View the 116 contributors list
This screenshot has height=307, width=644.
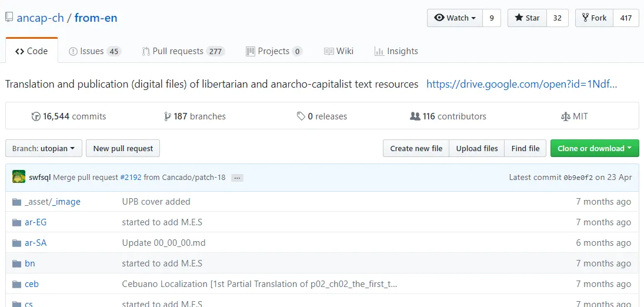[448, 116]
